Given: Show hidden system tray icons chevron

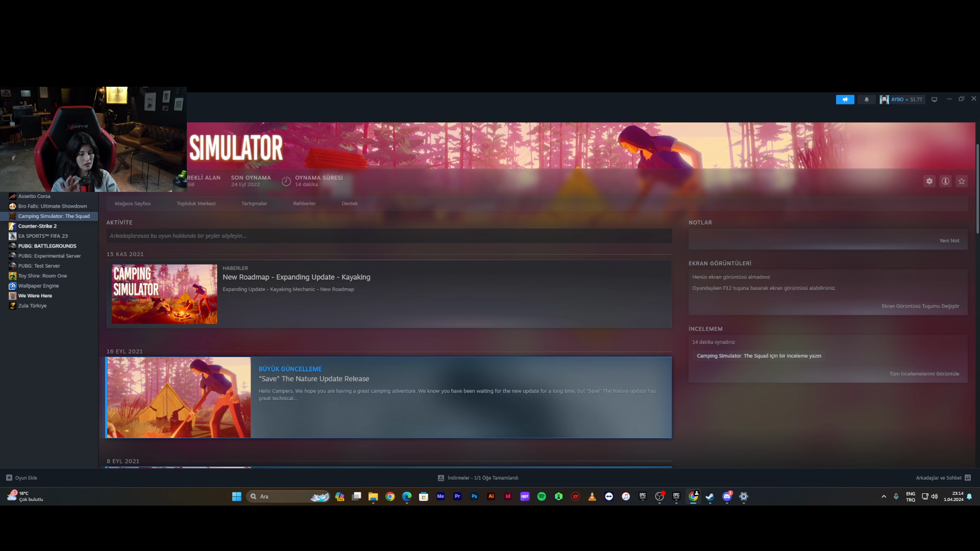Looking at the screenshot, I should [x=884, y=496].
